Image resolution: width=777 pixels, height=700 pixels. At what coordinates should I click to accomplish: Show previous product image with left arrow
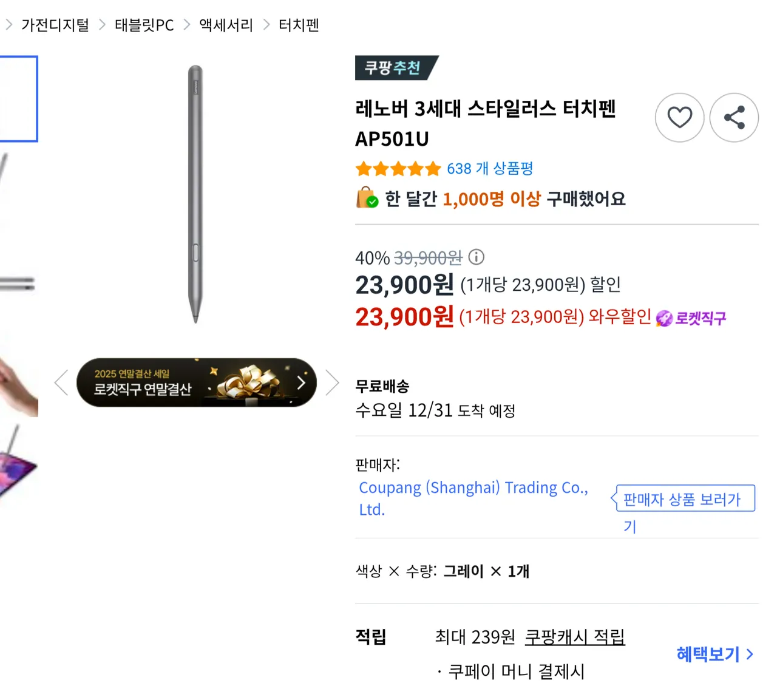point(61,382)
